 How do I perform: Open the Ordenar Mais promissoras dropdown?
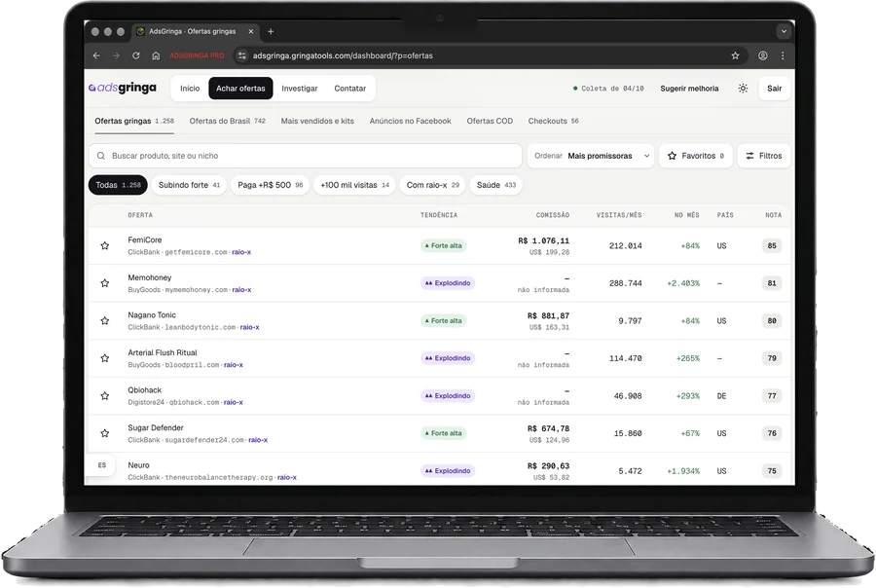[x=591, y=156]
